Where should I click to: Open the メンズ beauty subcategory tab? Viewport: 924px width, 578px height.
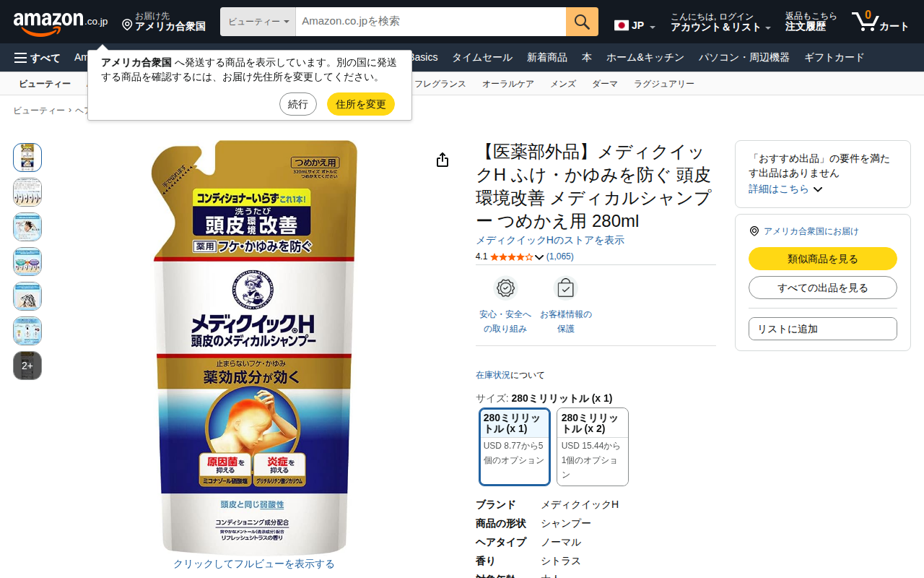coord(563,84)
